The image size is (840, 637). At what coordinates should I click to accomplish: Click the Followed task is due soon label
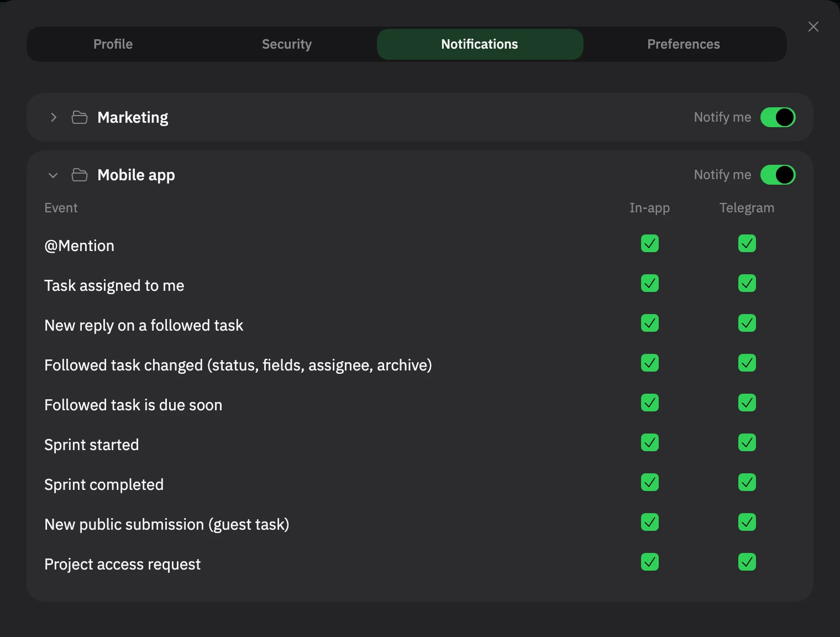point(133,405)
